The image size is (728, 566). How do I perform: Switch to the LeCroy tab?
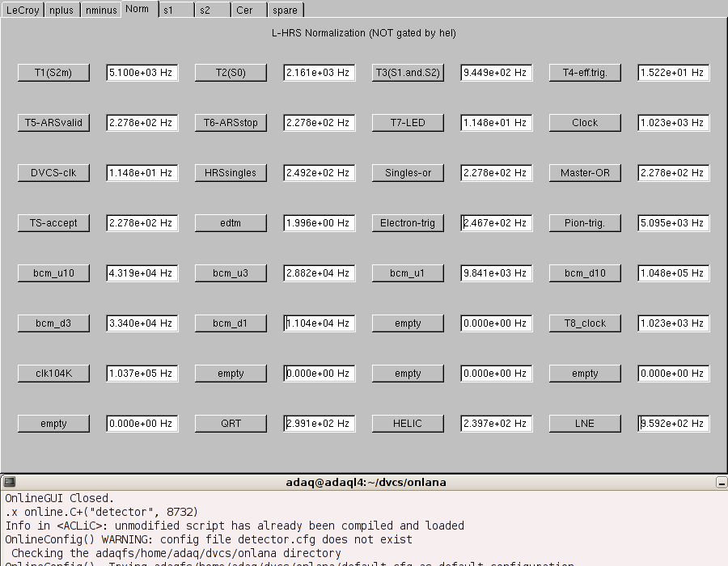tap(23, 10)
